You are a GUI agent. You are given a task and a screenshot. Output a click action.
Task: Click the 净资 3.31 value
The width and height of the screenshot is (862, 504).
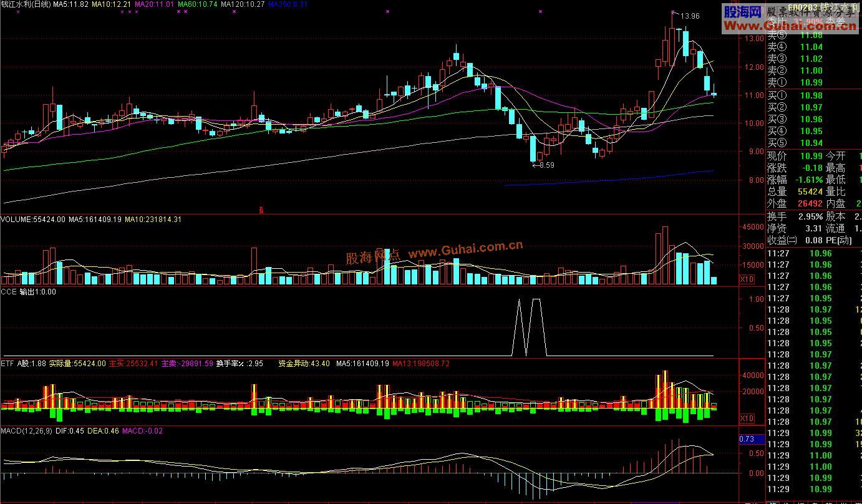point(813,228)
